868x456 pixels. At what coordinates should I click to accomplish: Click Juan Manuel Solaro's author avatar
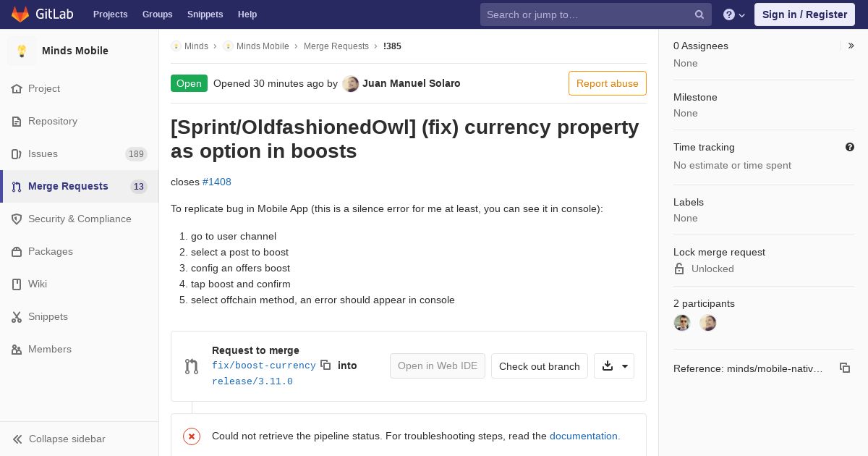[351, 83]
